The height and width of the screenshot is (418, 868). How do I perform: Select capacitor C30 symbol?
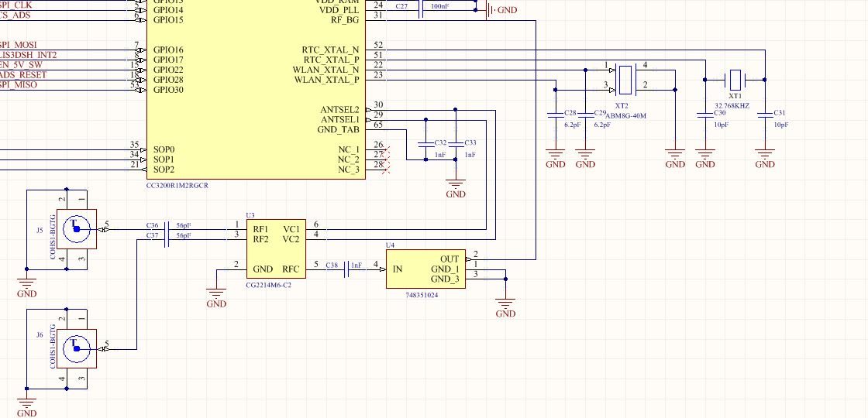click(704, 115)
